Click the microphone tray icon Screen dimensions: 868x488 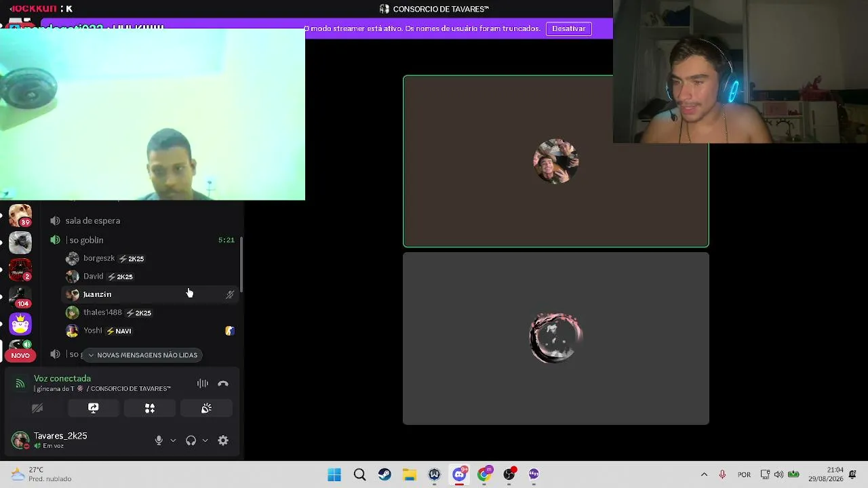coord(723,474)
